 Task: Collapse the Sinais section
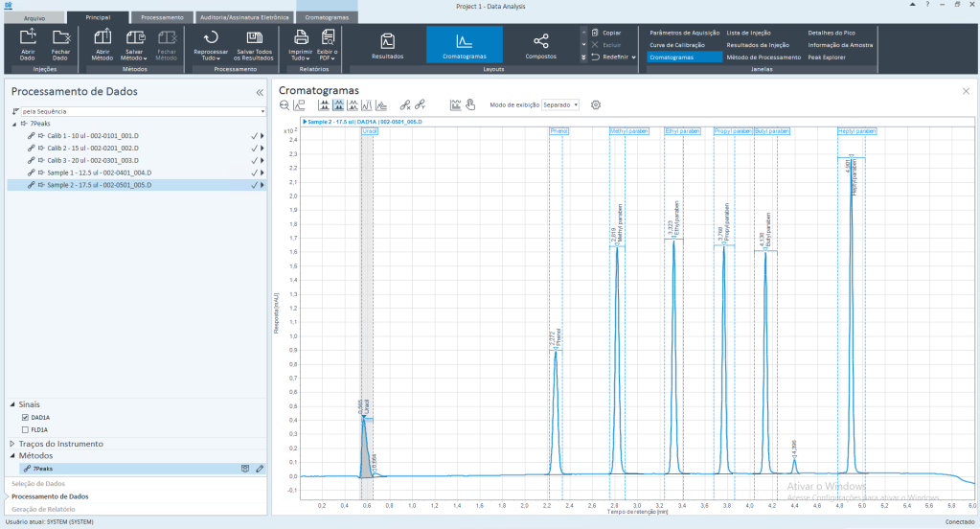pyautogui.click(x=12, y=404)
